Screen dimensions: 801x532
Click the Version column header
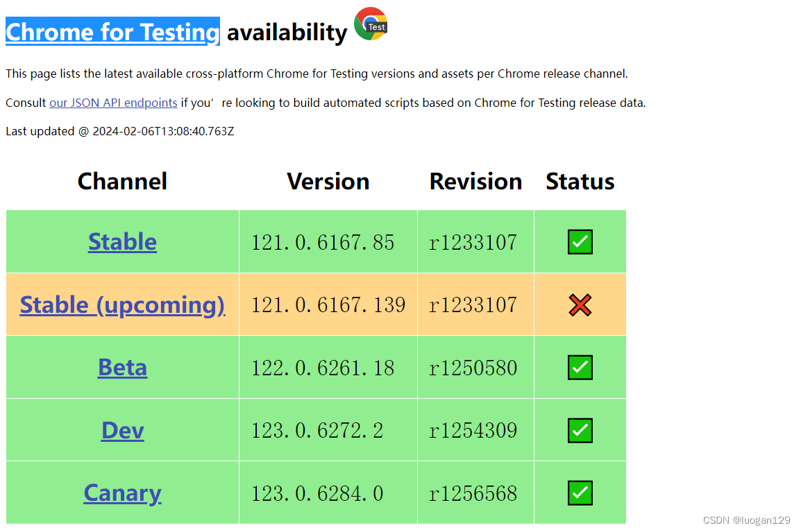click(x=328, y=182)
